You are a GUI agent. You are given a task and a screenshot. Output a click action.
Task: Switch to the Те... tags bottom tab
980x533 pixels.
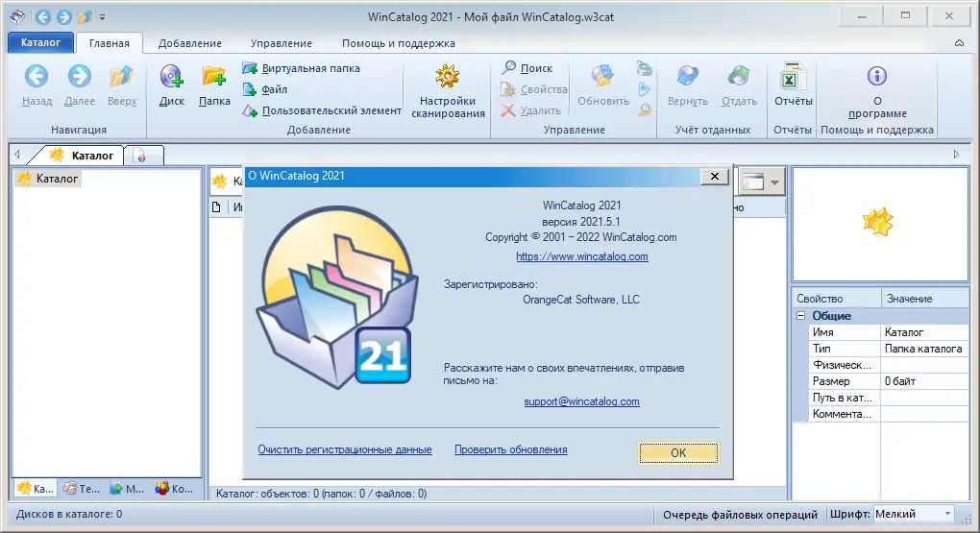click(82, 489)
